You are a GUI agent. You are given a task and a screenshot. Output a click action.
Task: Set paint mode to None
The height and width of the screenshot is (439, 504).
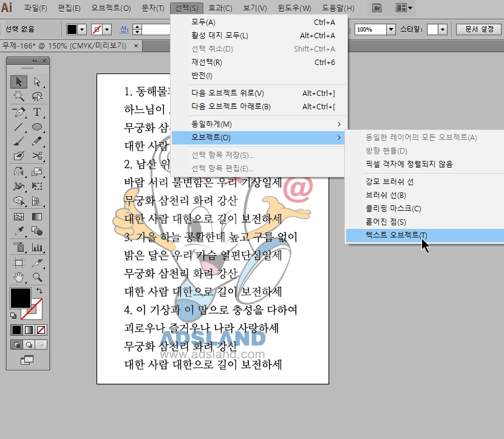pyautogui.click(x=41, y=330)
